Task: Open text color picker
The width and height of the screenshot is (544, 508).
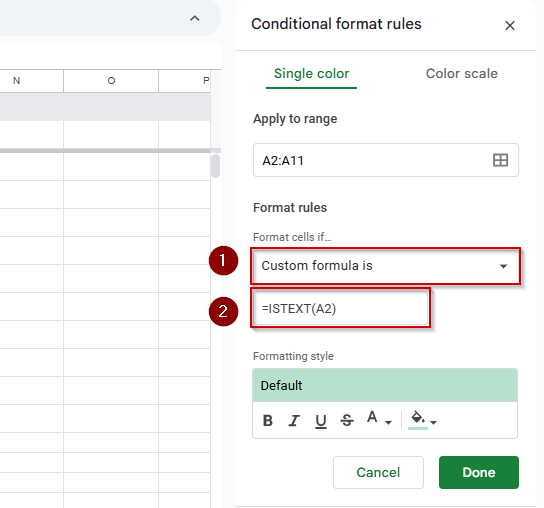Action: pyautogui.click(x=372, y=418)
